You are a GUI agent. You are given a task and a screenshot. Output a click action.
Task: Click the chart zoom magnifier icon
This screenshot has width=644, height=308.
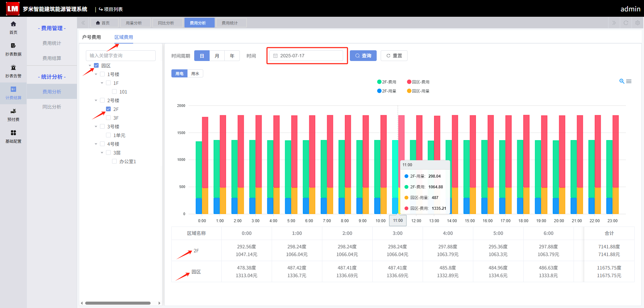coord(622,81)
